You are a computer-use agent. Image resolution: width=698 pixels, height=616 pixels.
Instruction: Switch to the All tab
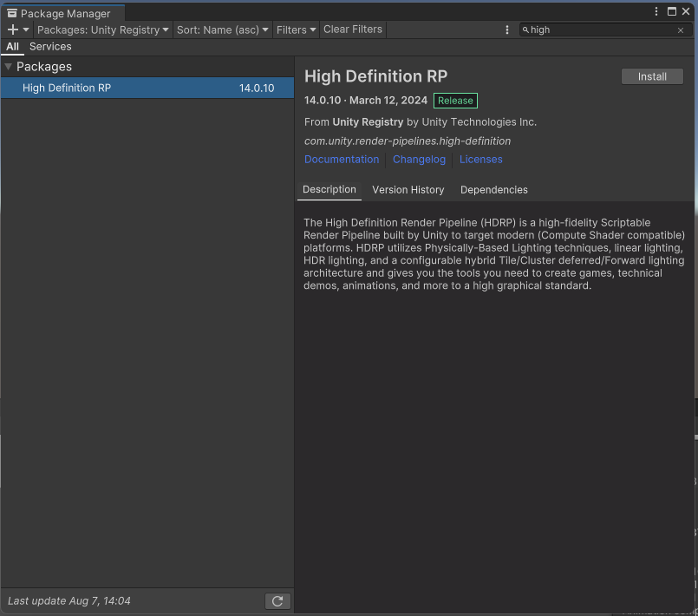[13, 47]
